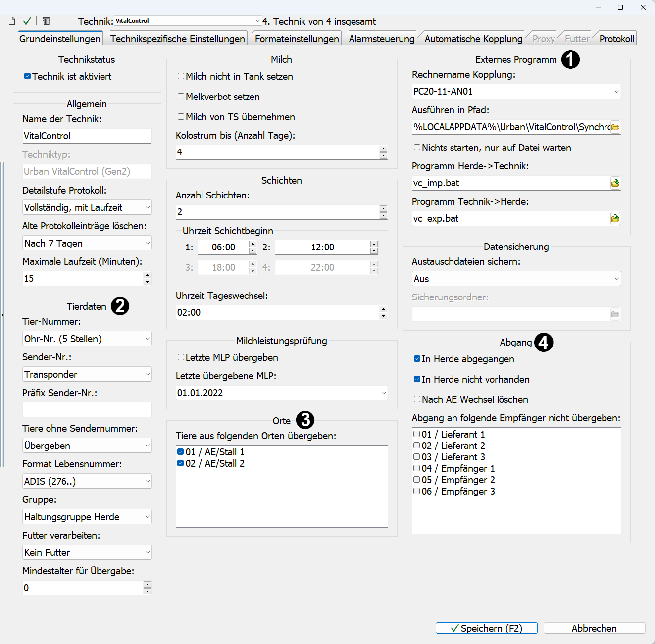This screenshot has height=644, width=655.
Task: Open Formateinstellungen tab
Action: pos(297,39)
